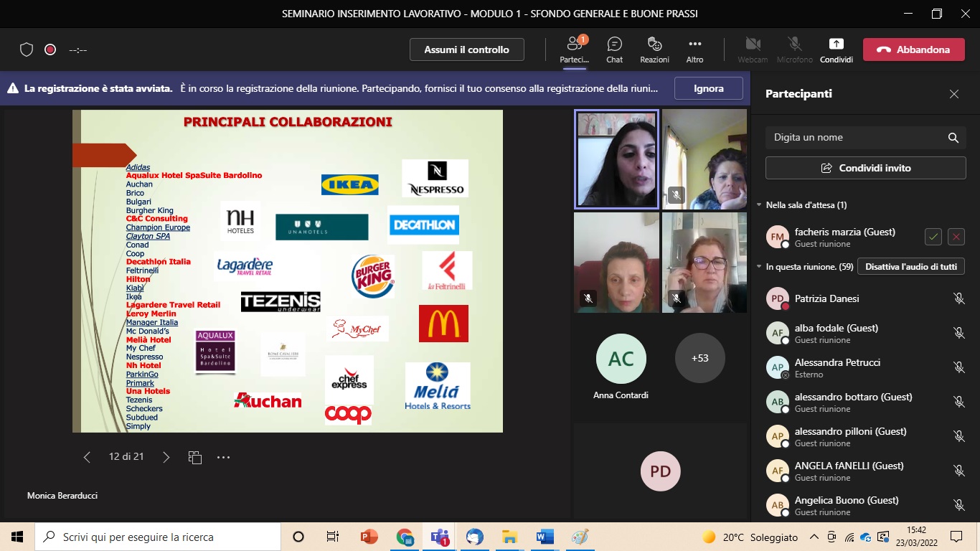Viewport: 980px width, 551px height.
Task: Click the "Monica Berarducci" presenter name
Action: [62, 496]
